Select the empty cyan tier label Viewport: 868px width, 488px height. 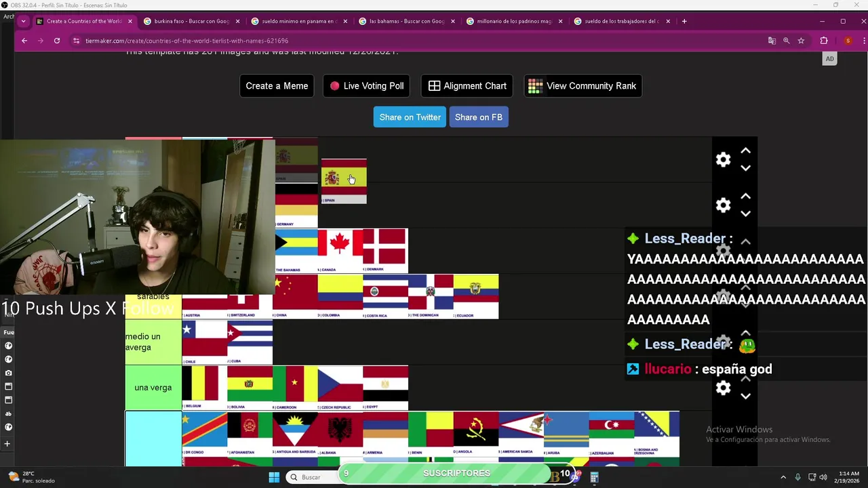click(153, 439)
